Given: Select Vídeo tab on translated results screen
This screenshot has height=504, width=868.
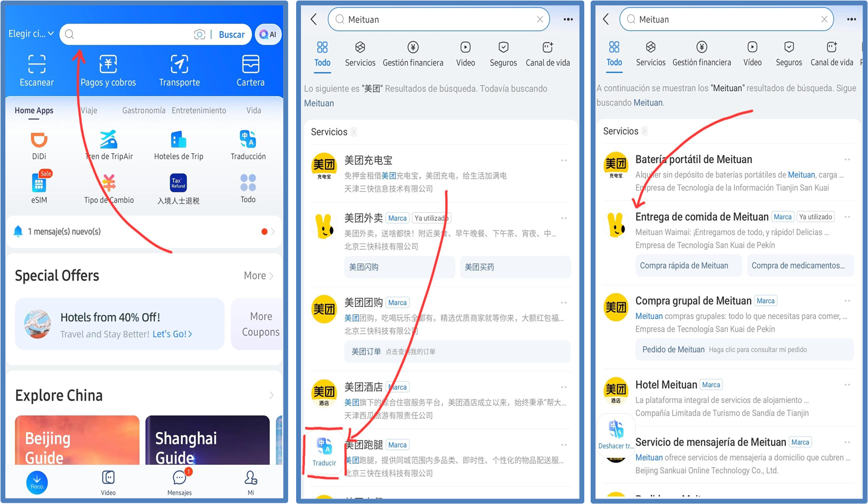Looking at the screenshot, I should coord(752,54).
